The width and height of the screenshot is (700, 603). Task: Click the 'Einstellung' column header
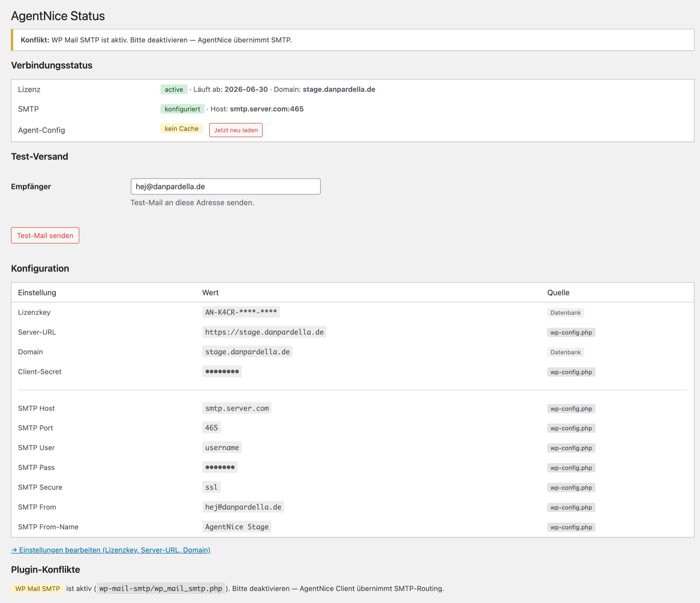pyautogui.click(x=37, y=293)
